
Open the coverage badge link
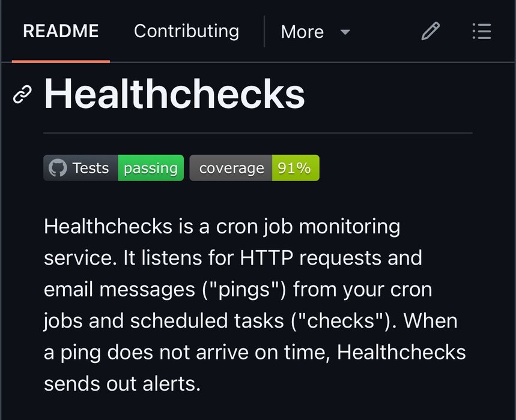(x=254, y=168)
